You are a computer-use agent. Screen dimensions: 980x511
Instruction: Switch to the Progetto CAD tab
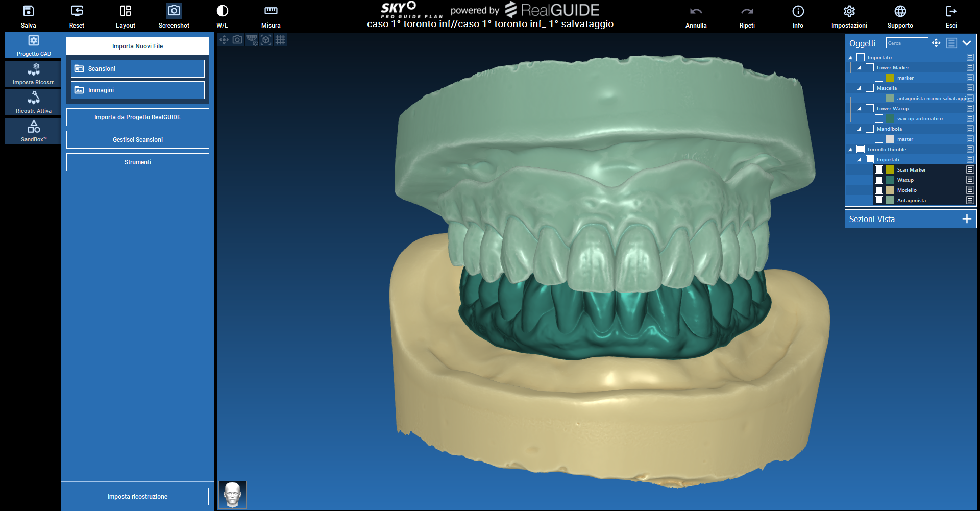point(34,45)
